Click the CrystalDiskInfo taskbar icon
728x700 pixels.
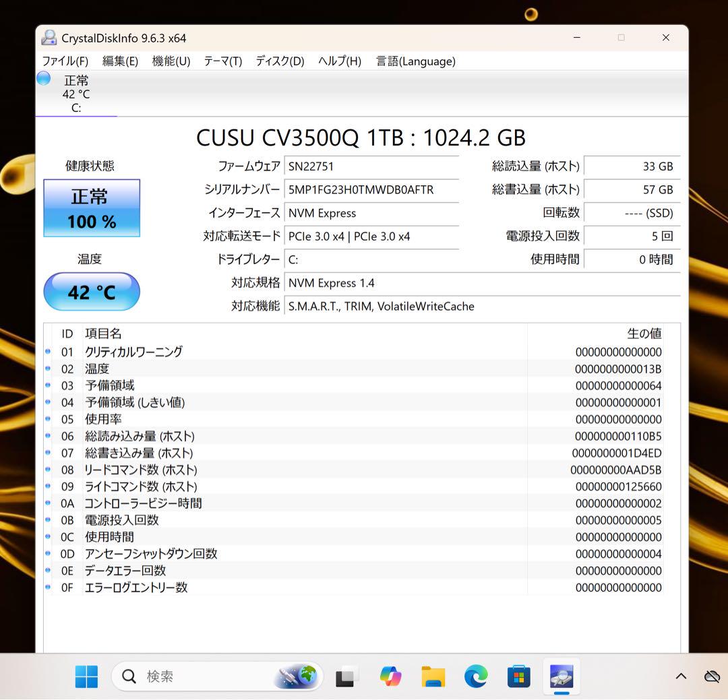tap(562, 676)
